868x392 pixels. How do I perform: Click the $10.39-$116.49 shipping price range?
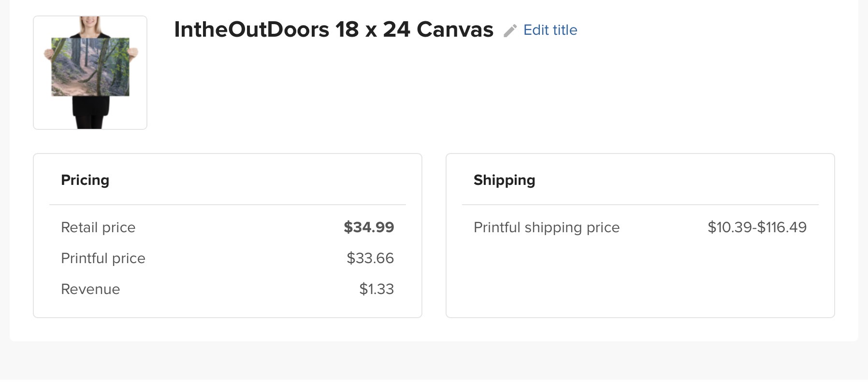pos(757,227)
